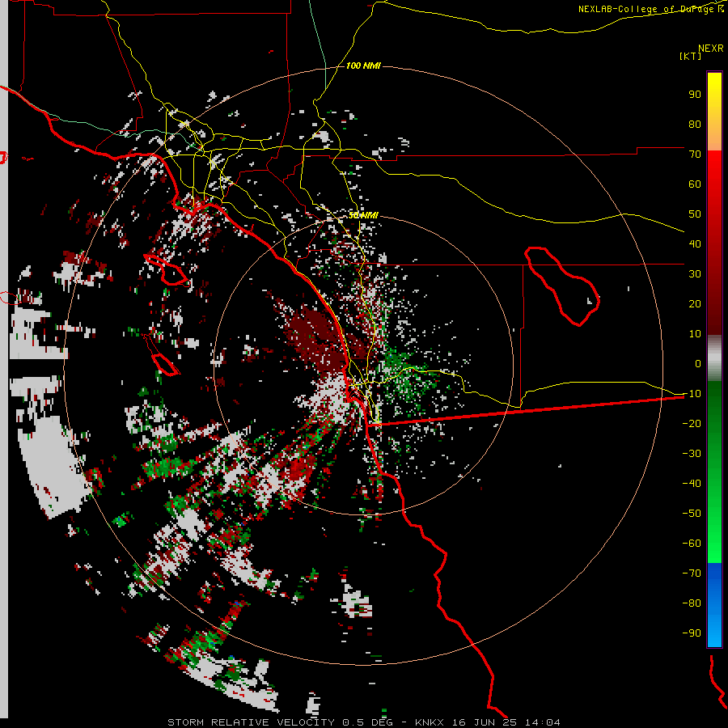Click the -40 value on the velocity scale
The height and width of the screenshot is (728, 728).
[x=692, y=484]
